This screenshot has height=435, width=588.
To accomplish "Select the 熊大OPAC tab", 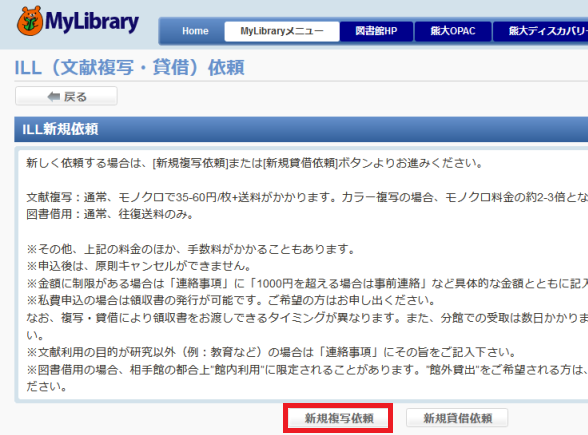I will [x=453, y=31].
